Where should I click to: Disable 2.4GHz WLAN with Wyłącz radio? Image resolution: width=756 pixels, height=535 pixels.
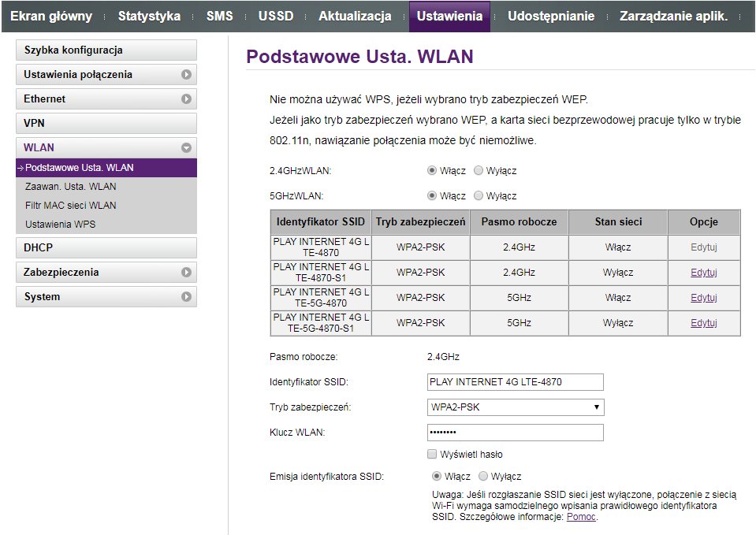pyautogui.click(x=479, y=171)
